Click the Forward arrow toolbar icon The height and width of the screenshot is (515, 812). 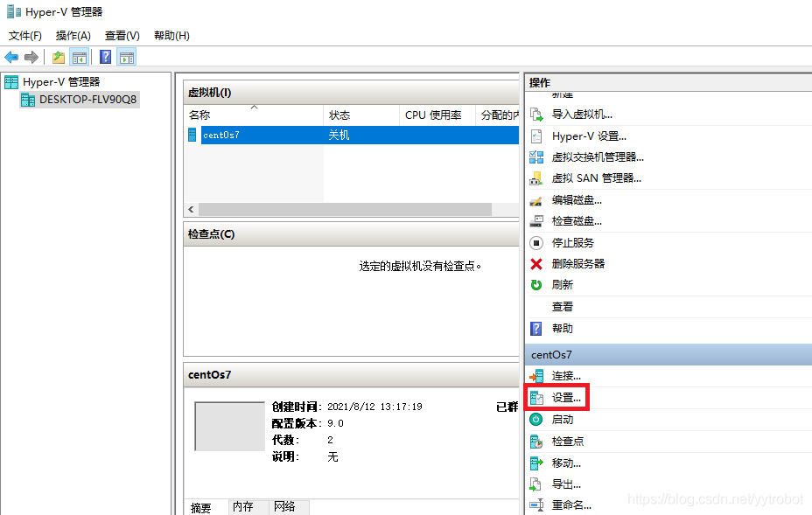pos(31,57)
